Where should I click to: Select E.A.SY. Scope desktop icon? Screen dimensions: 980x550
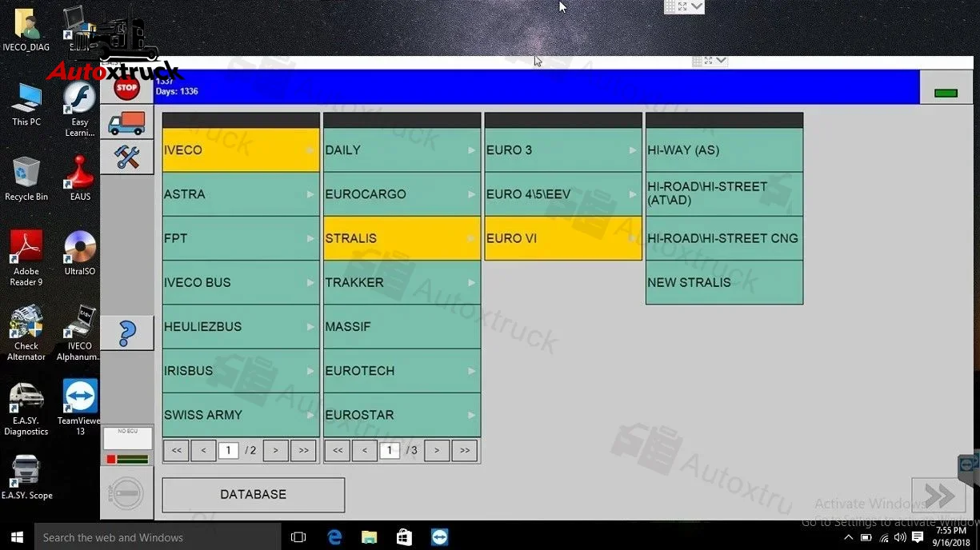(26, 477)
